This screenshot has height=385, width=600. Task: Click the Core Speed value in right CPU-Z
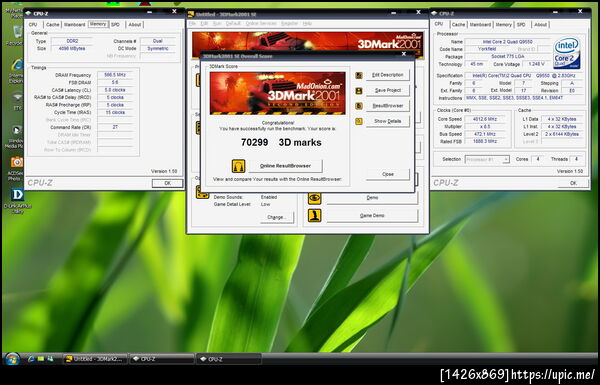(485, 119)
